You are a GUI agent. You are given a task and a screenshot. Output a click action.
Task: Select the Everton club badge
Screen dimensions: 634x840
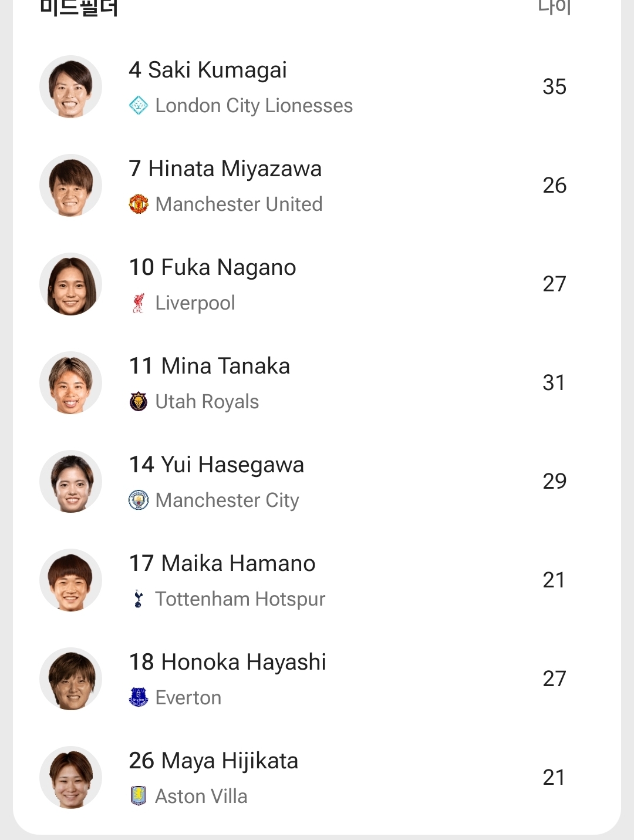pos(139,698)
